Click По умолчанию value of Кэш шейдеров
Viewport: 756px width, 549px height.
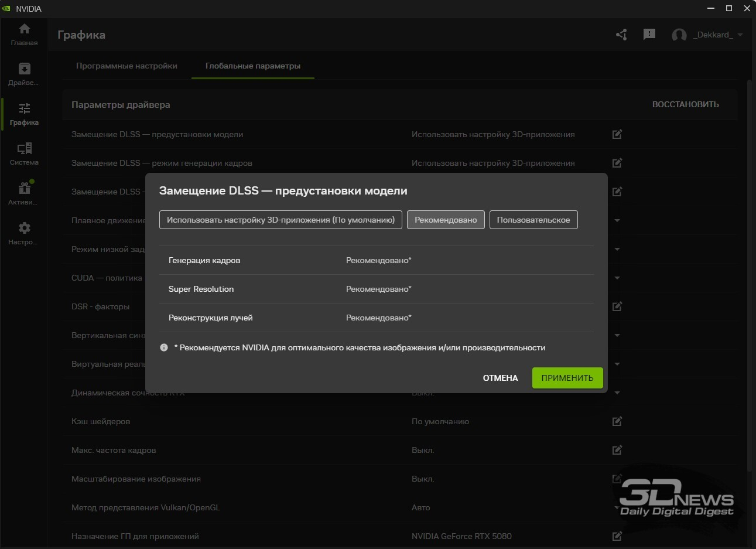coord(440,421)
